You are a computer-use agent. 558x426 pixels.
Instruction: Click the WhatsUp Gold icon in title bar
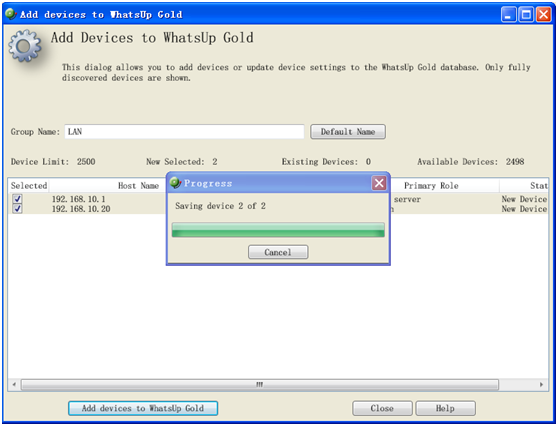coord(11,14)
